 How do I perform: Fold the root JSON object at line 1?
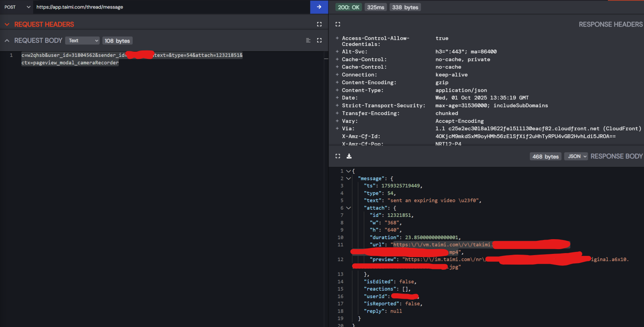(348, 171)
